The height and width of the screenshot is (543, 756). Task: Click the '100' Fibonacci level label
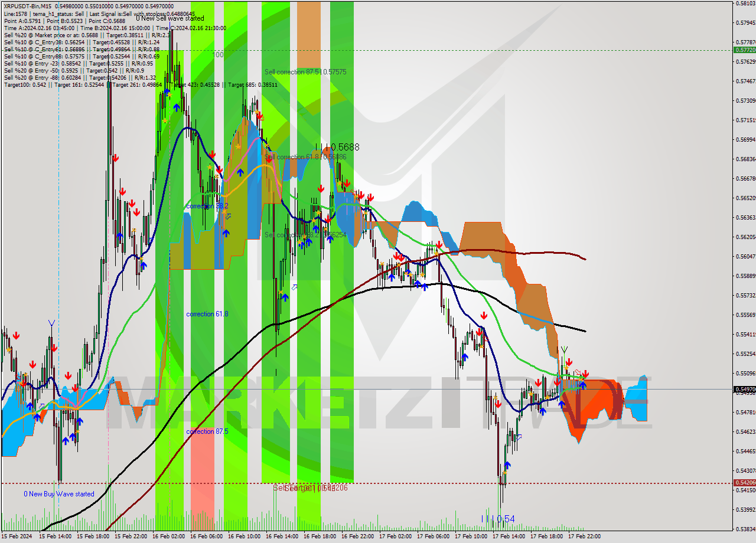[x=218, y=54]
